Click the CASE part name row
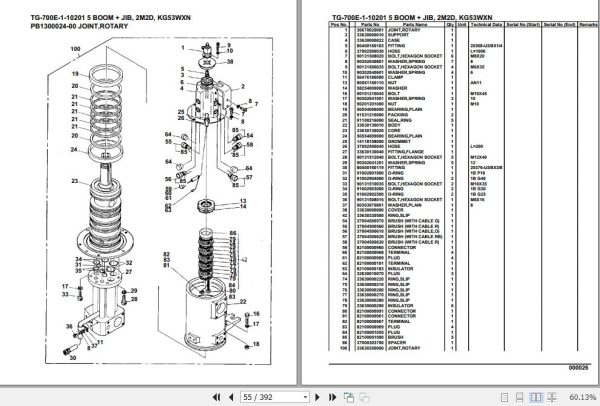 (x=394, y=40)
